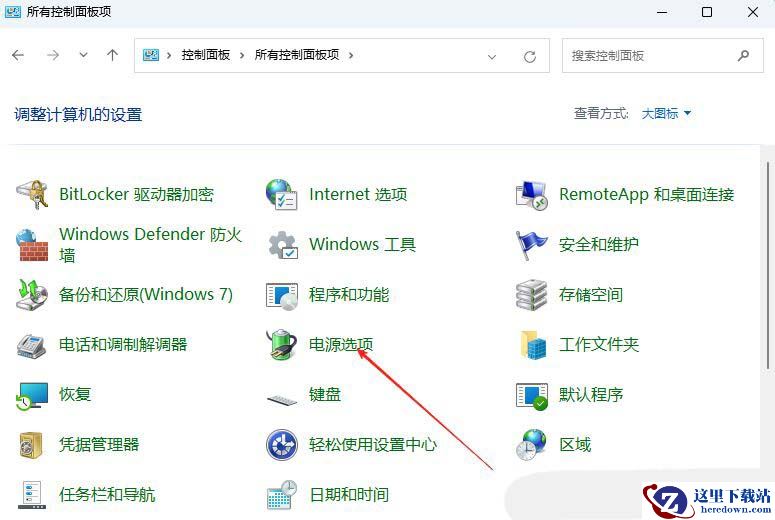Focus the 搜索控制面板 search field
Screen dimensions: 775x520
click(x=663, y=55)
